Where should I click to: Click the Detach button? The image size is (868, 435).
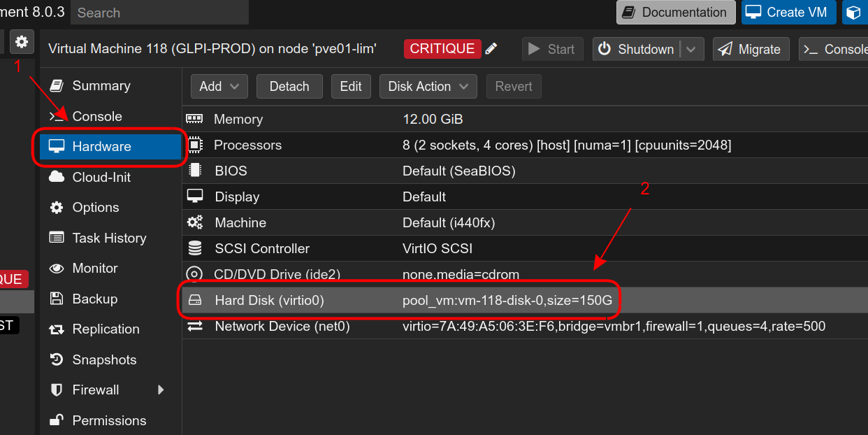click(x=289, y=86)
